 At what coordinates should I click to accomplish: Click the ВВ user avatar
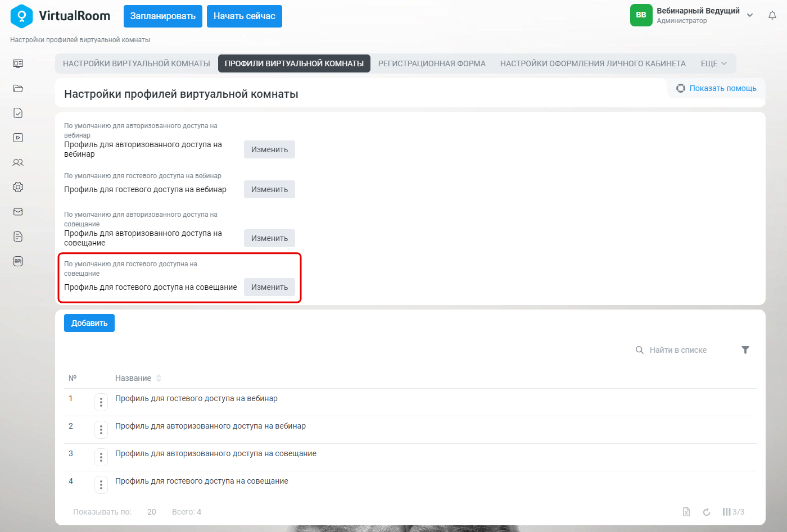point(641,15)
